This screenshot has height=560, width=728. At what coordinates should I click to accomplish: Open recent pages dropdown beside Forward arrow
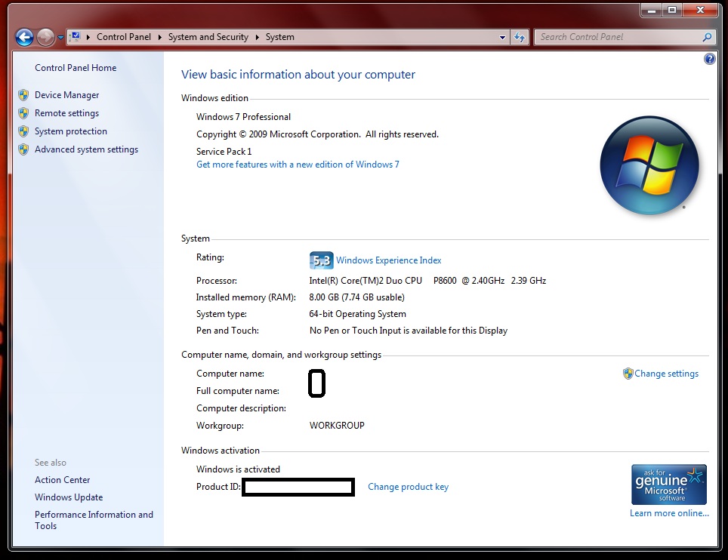pyautogui.click(x=60, y=38)
